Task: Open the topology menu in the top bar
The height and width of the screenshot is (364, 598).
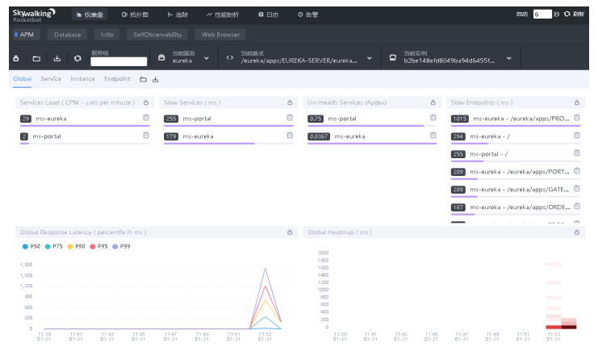Action: 135,15
